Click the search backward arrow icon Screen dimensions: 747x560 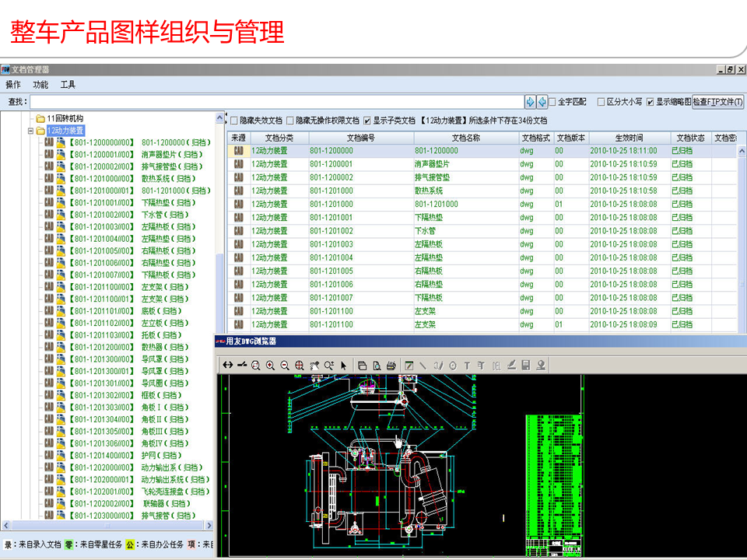[x=542, y=101]
